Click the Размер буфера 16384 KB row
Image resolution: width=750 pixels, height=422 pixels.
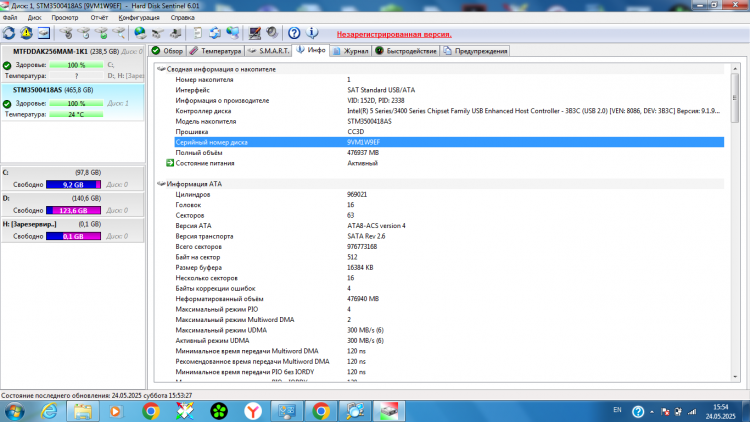449,268
